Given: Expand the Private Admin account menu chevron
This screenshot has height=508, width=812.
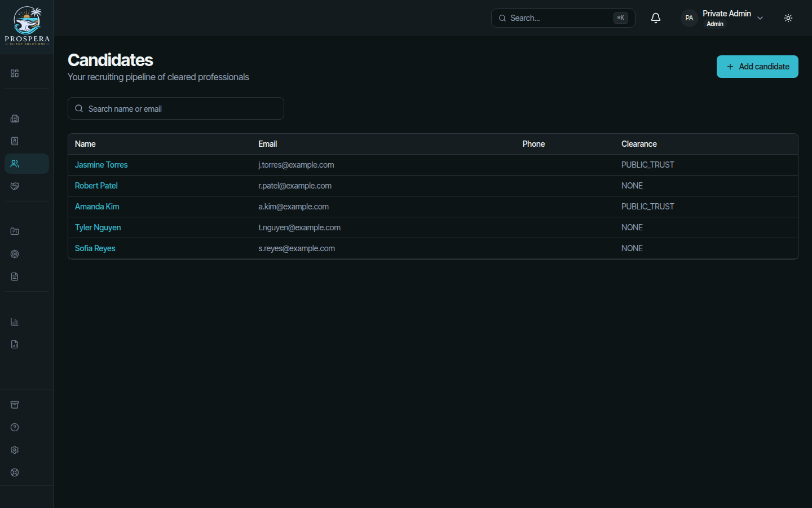Looking at the screenshot, I should pos(760,18).
